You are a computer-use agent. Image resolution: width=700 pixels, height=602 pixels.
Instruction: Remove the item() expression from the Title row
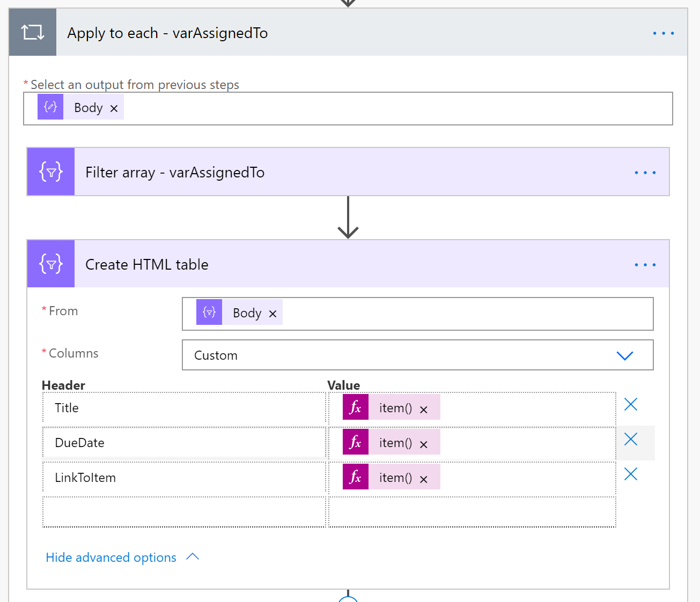pyautogui.click(x=423, y=408)
